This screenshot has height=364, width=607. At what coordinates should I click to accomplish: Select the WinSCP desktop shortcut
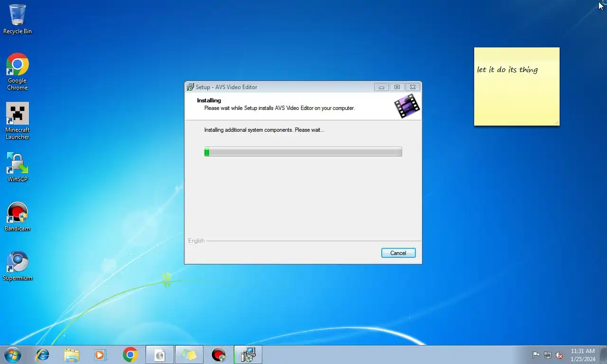(x=18, y=167)
